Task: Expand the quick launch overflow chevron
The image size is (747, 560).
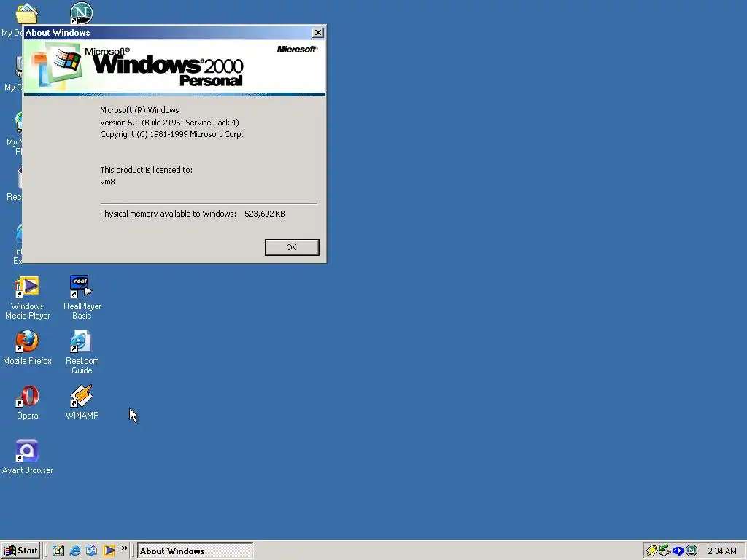Action: (x=124, y=548)
